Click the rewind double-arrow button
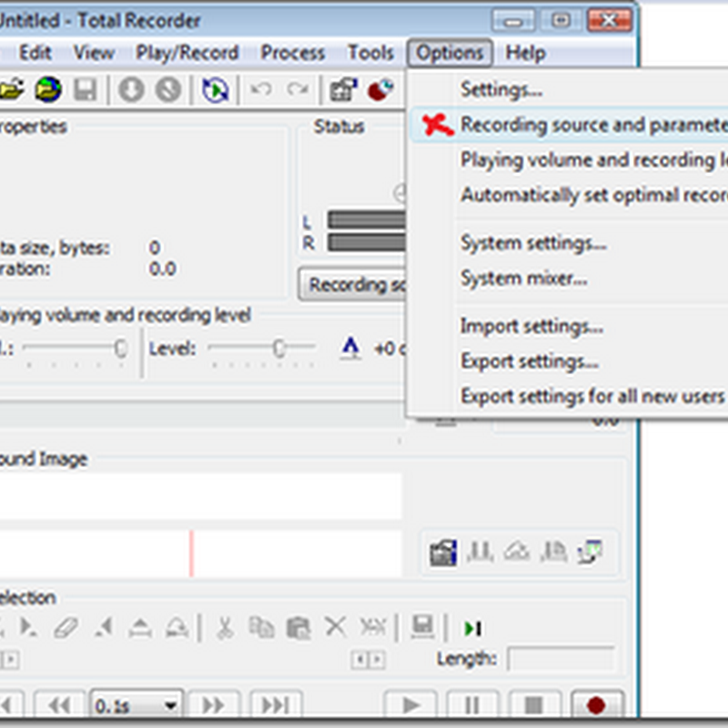Viewport: 728px width, 728px height. tap(59, 706)
